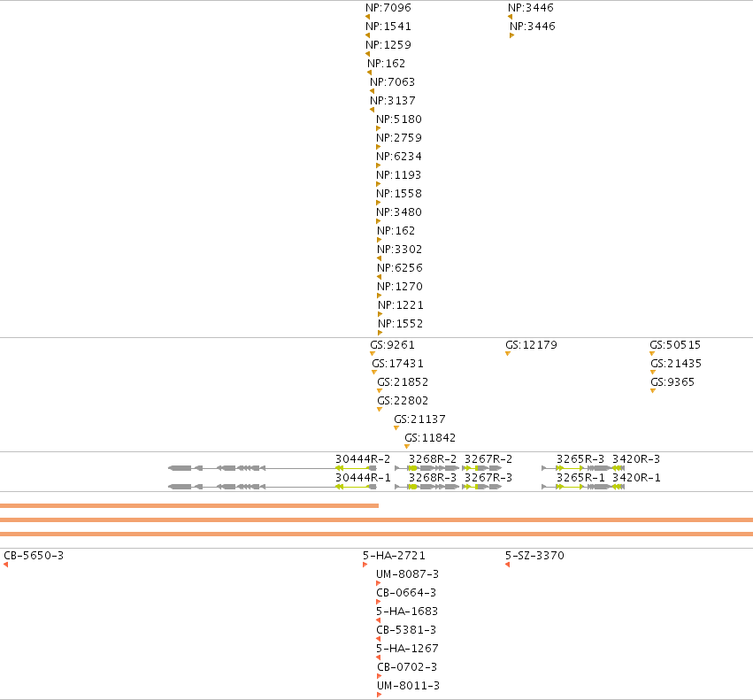The width and height of the screenshot is (753, 700).
Task: Select the NP:3480 feature label
Action: (x=399, y=212)
